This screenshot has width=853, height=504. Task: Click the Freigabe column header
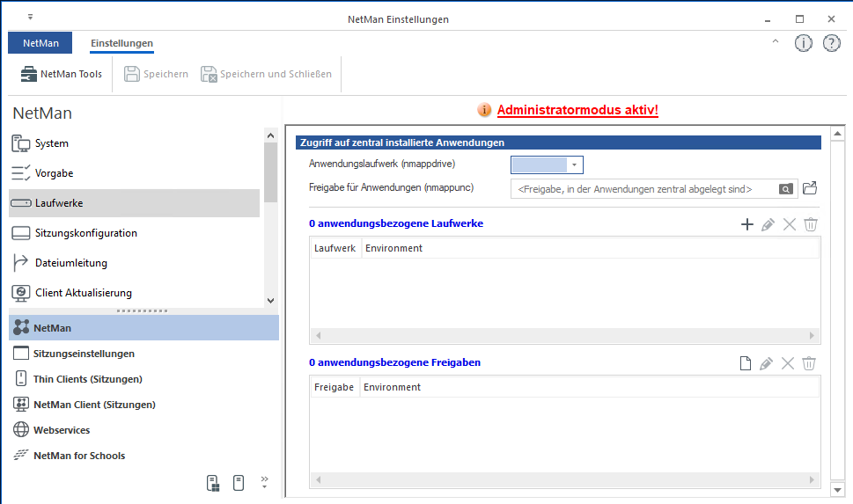coord(334,387)
